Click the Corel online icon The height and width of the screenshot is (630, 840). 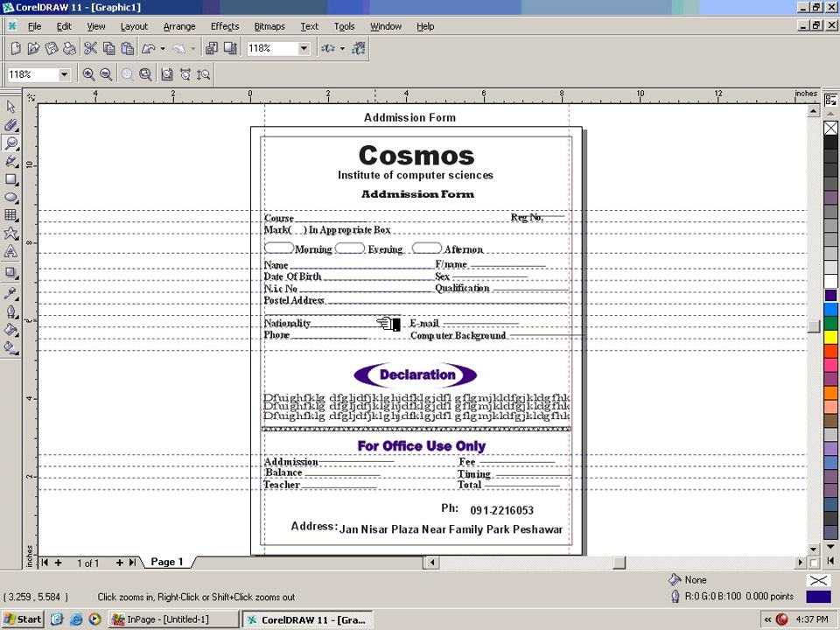tap(359, 49)
